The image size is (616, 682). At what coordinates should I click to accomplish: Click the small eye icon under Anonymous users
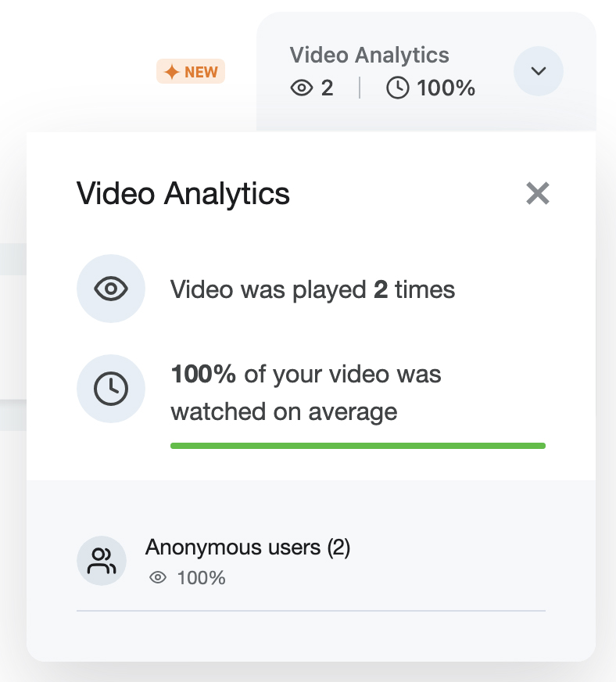coord(158,578)
